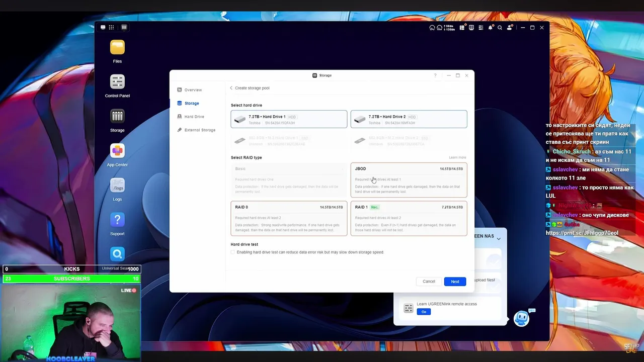Click the Select hard drive heading
This screenshot has height=362, width=644.
(x=247, y=105)
